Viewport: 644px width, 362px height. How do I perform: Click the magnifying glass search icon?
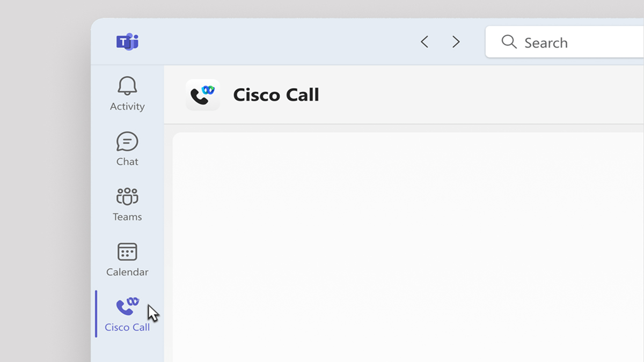508,42
